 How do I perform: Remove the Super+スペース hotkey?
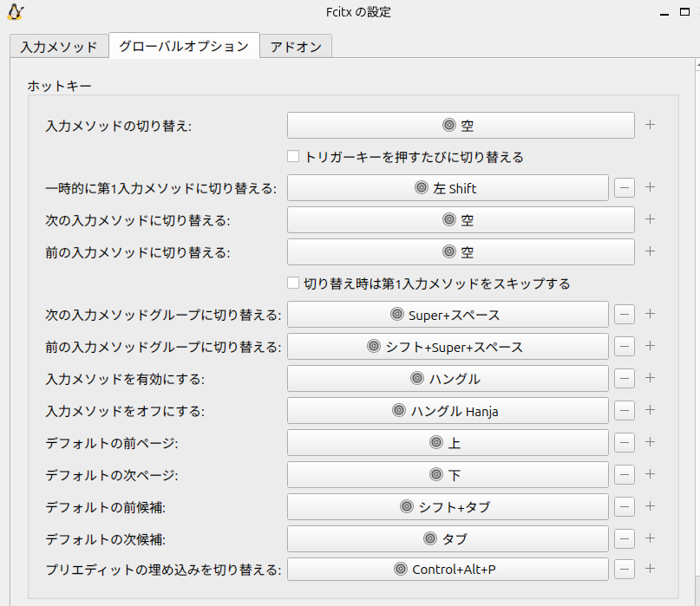[625, 315]
